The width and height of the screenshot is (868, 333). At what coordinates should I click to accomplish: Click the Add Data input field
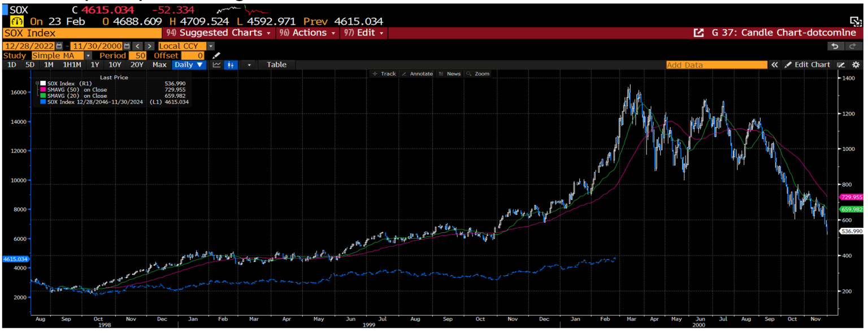tap(716, 64)
